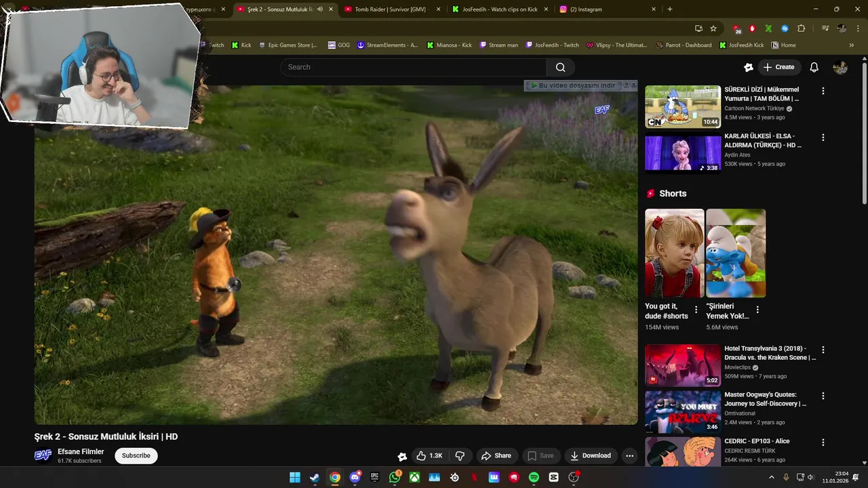868x488 pixels.
Task: Click in the YouTube search field
Action: tap(414, 67)
